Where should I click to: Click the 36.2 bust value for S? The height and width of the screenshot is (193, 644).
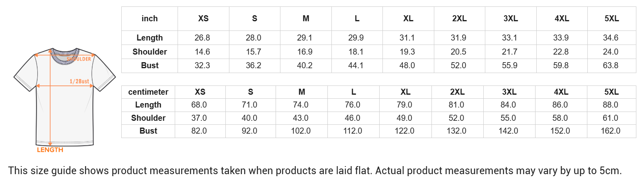point(254,65)
